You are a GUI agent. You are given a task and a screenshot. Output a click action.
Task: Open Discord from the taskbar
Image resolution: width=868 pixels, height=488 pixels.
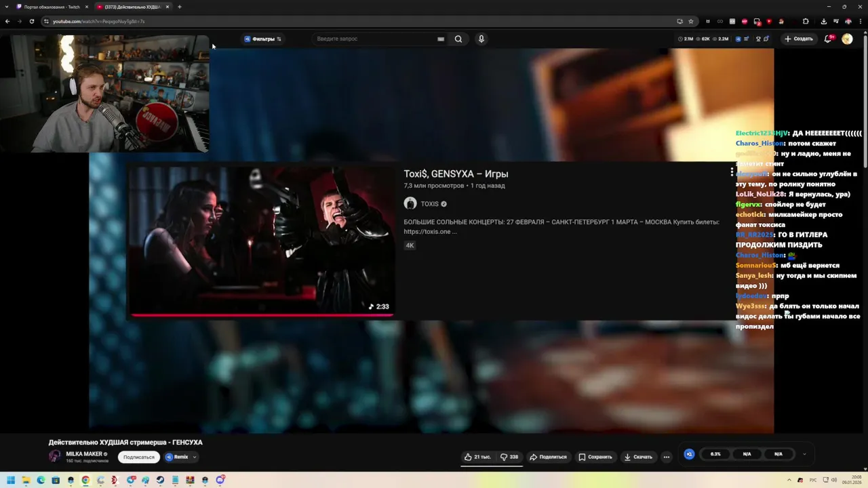220,480
